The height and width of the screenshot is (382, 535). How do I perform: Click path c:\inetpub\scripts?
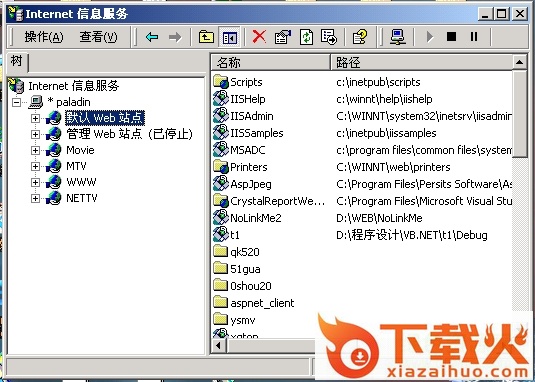(378, 82)
